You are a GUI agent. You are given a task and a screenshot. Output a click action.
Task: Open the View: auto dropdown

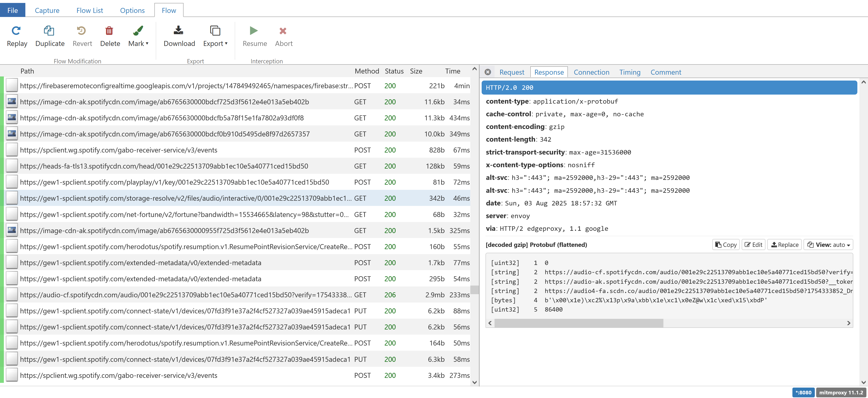tap(828, 245)
